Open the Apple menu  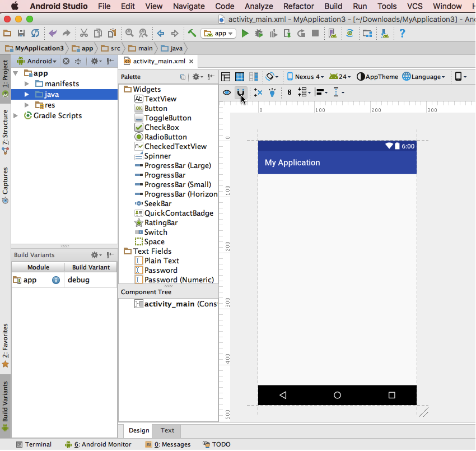pos(14,6)
